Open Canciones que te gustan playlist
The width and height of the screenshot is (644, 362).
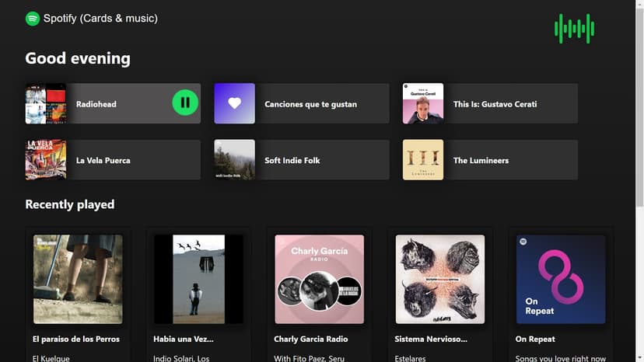[302, 103]
